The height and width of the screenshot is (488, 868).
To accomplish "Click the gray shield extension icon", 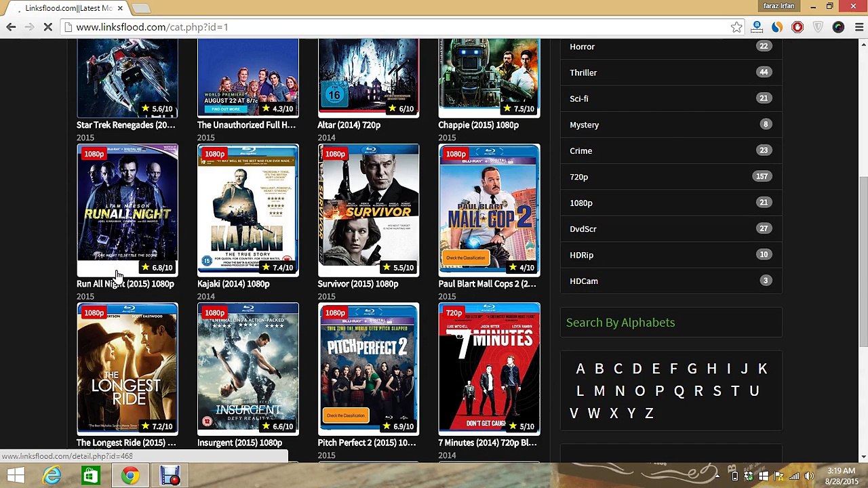I will 818,27.
